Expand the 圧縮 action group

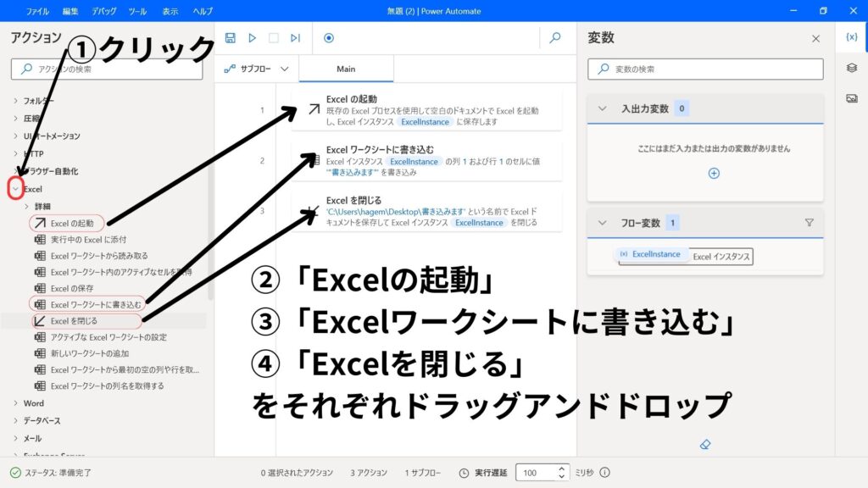click(15, 119)
